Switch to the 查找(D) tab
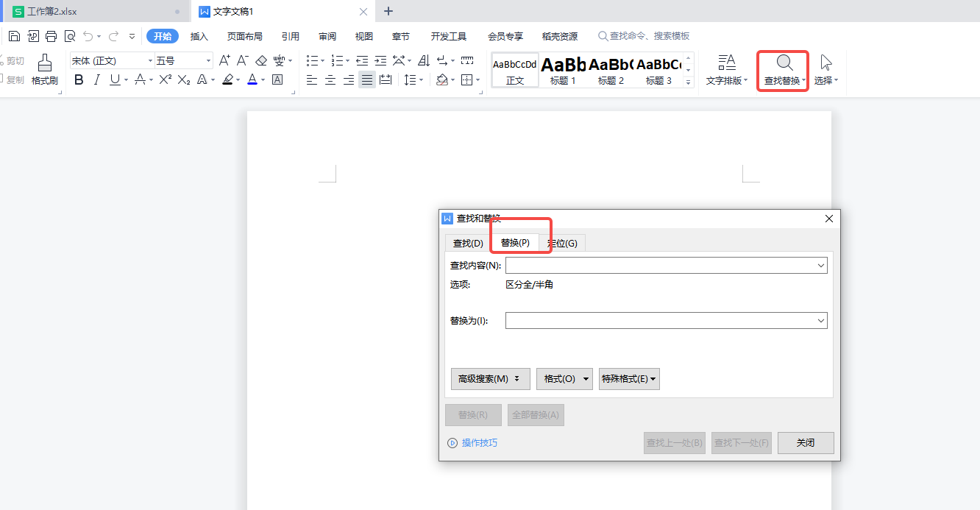The image size is (980, 510). [468, 243]
